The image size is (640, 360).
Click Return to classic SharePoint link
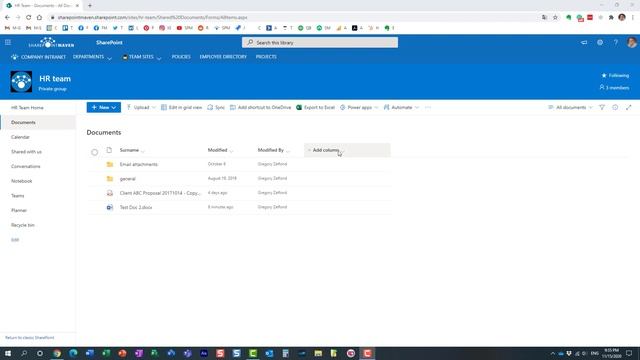pos(29,338)
